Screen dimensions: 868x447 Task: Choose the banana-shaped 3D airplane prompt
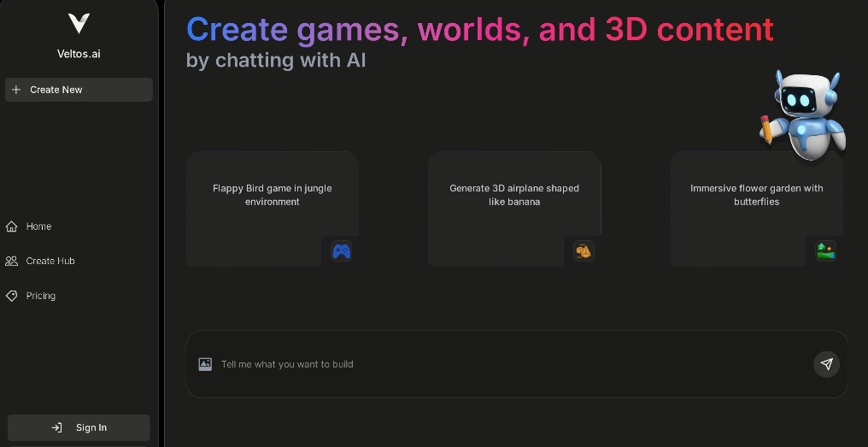514,195
